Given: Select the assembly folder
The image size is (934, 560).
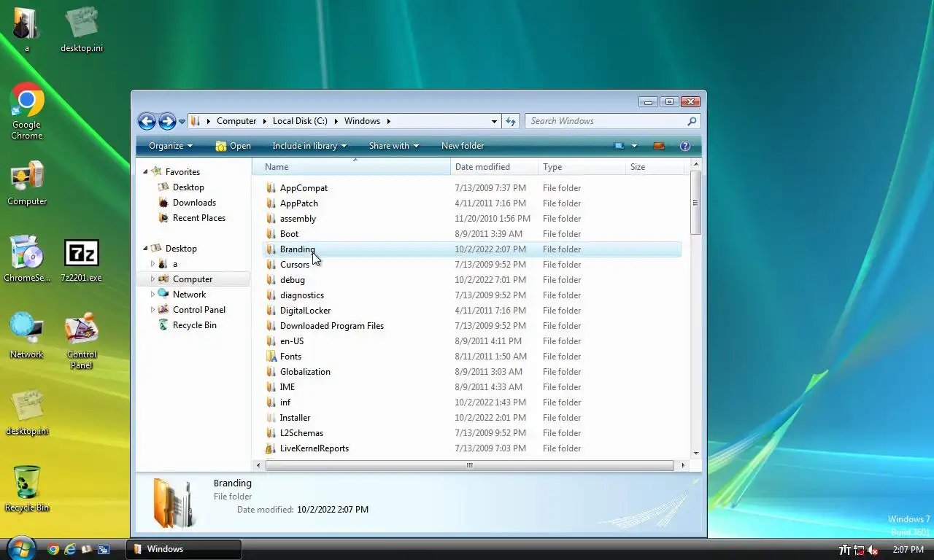Looking at the screenshot, I should tap(298, 219).
